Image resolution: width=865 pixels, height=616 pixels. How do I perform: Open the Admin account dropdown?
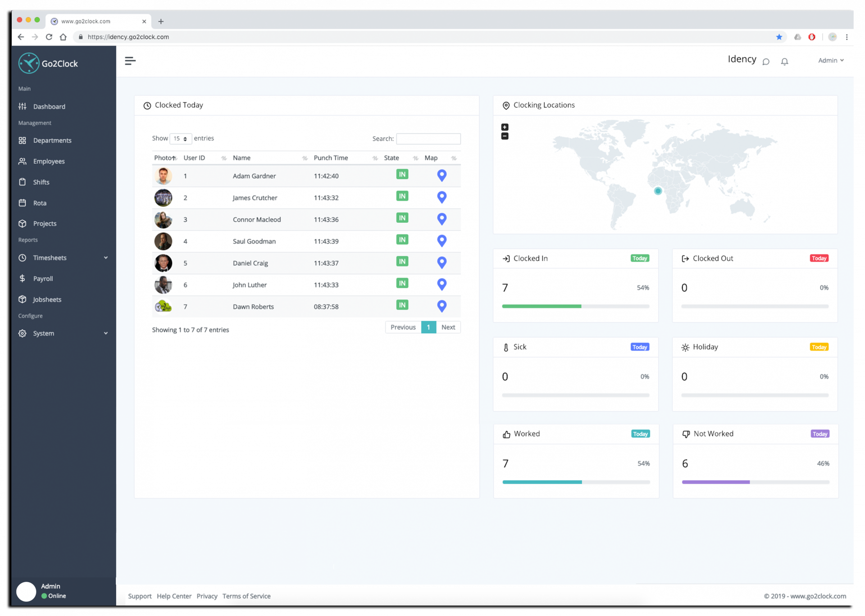(831, 60)
